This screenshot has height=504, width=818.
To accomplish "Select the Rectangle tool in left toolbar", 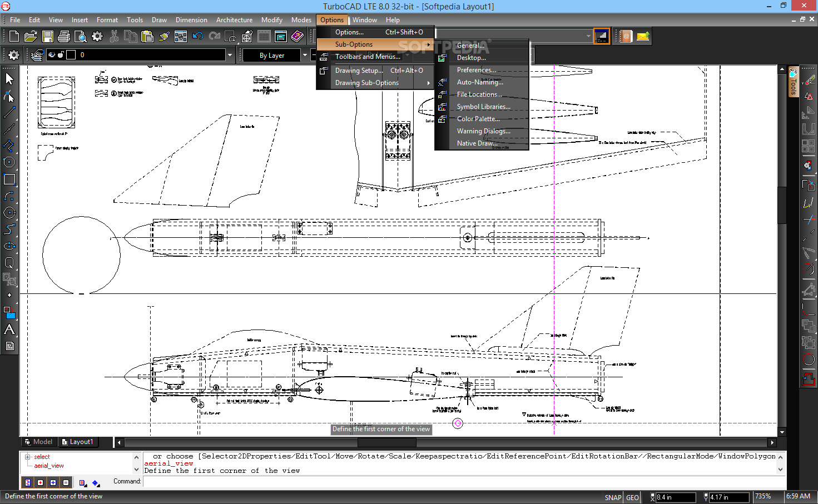I will 9,179.
